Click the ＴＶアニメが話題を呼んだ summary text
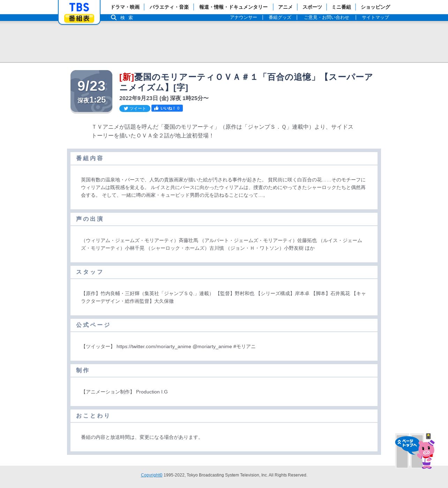The height and width of the screenshot is (488, 448). click(x=223, y=131)
